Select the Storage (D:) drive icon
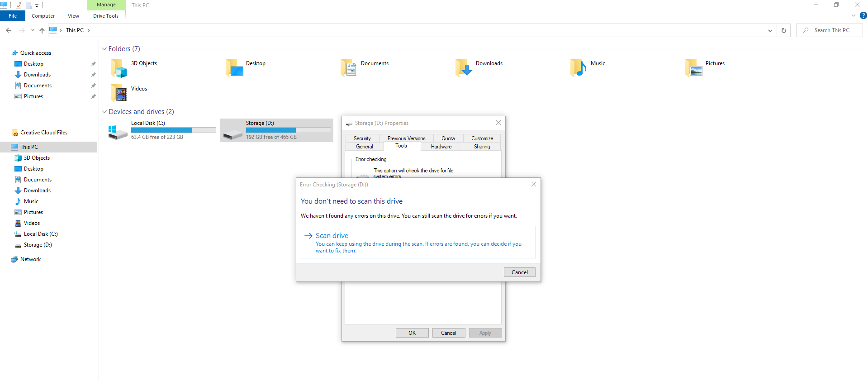 [233, 134]
